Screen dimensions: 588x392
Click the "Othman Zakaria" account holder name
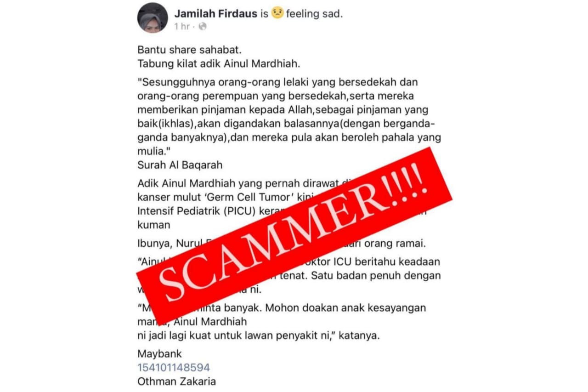pyautogui.click(x=176, y=381)
